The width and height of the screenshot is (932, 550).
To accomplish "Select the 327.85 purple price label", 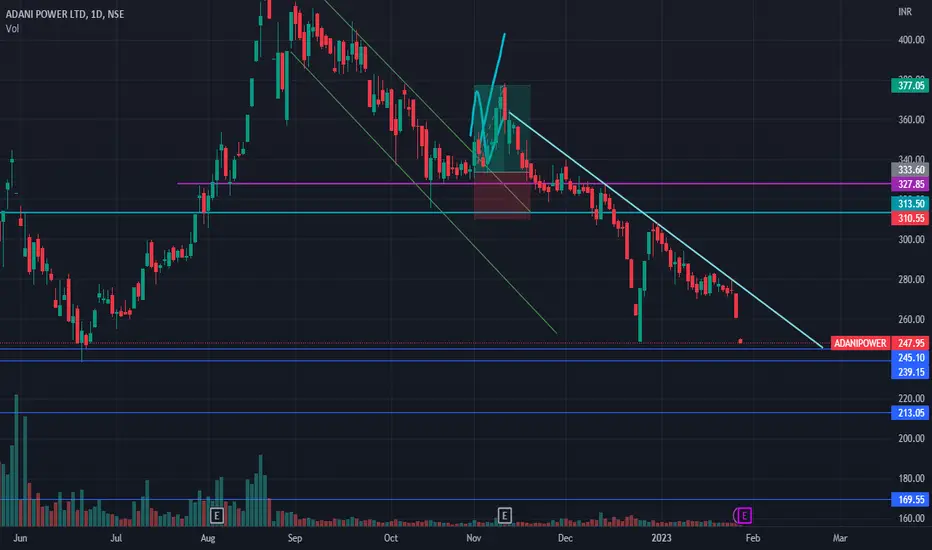I will pos(910,184).
